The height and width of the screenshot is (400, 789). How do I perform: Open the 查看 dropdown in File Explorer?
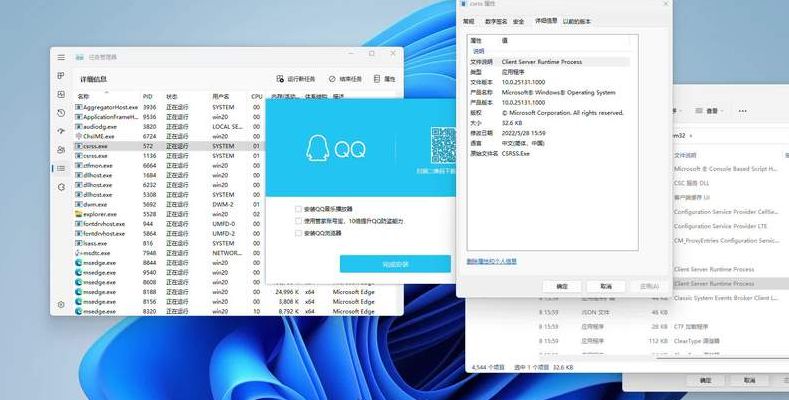tap(709, 111)
